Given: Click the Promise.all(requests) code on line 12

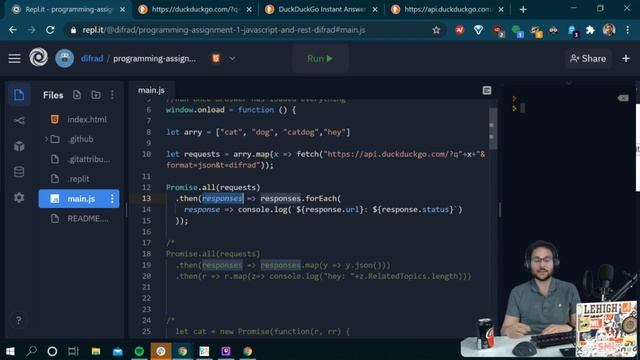Looking at the screenshot, I should [213, 187].
